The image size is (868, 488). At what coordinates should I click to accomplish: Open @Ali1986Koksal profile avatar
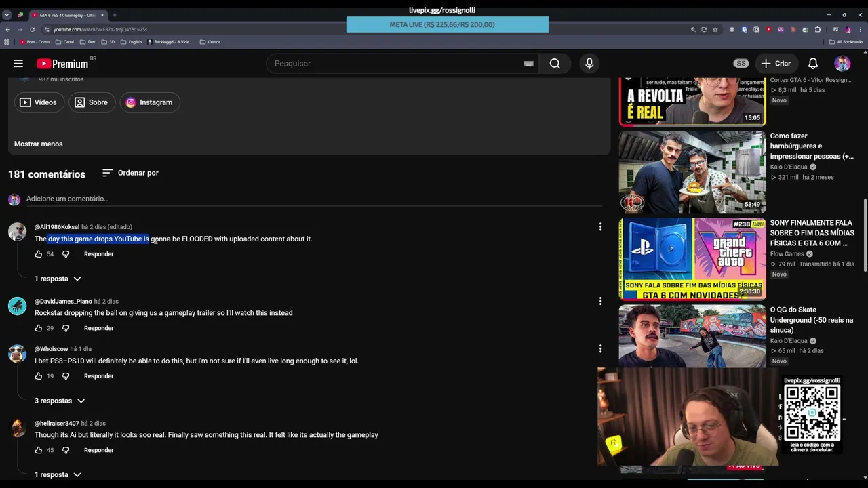17,231
